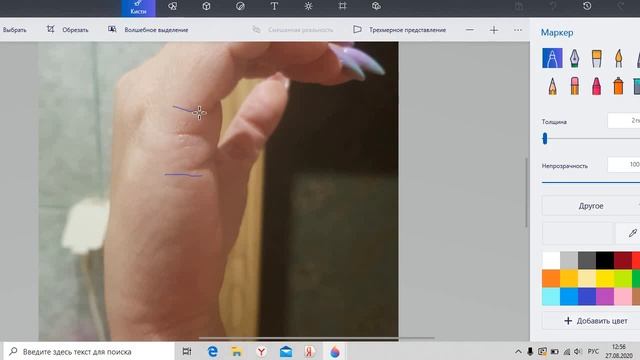The height and width of the screenshot is (360, 640).
Task: Click the canvas vertical scrollbar
Action: tap(526, 192)
